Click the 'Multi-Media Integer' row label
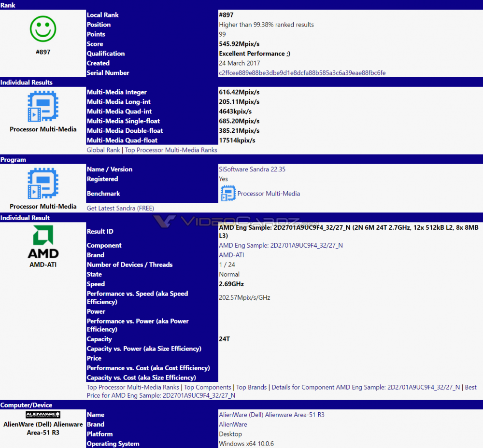 [x=116, y=92]
